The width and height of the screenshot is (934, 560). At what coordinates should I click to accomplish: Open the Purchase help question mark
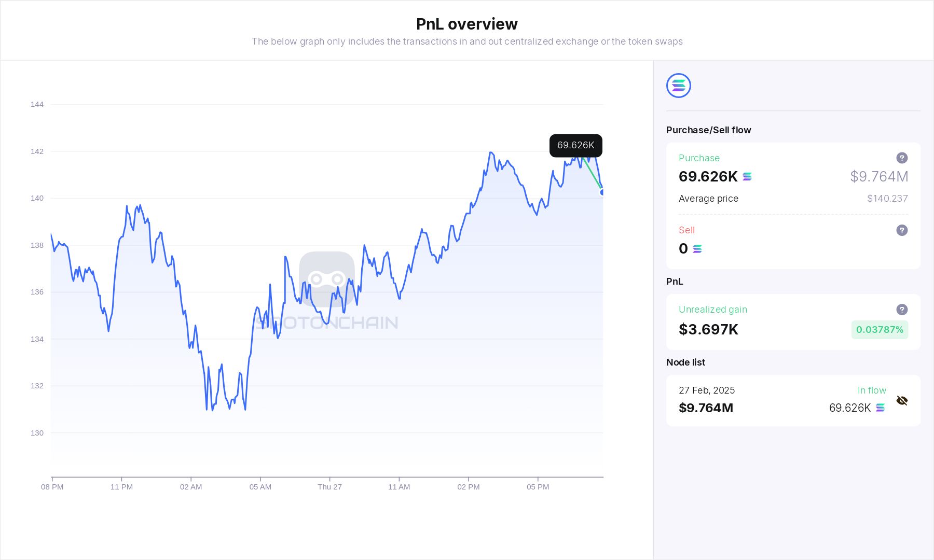click(x=902, y=158)
